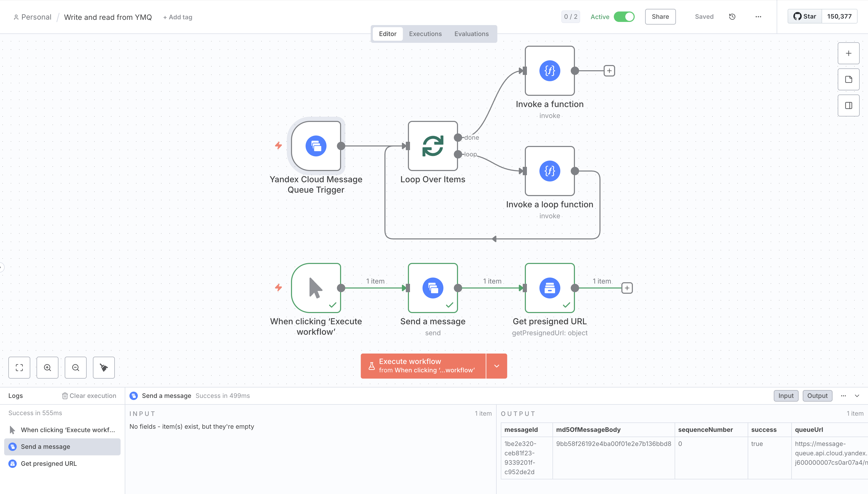Open the add node plus button
This screenshot has width=868, height=494.
[x=848, y=53]
